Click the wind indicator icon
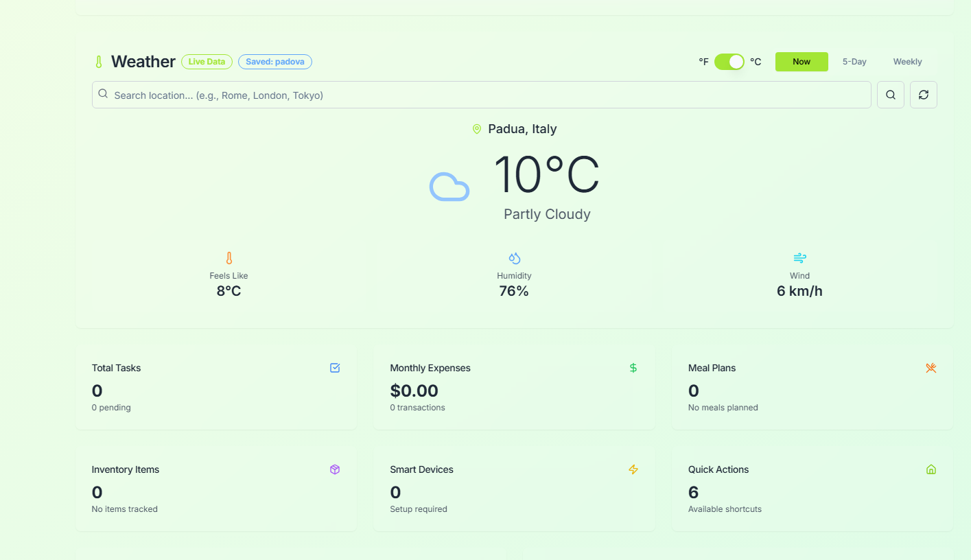971x560 pixels. click(x=799, y=257)
